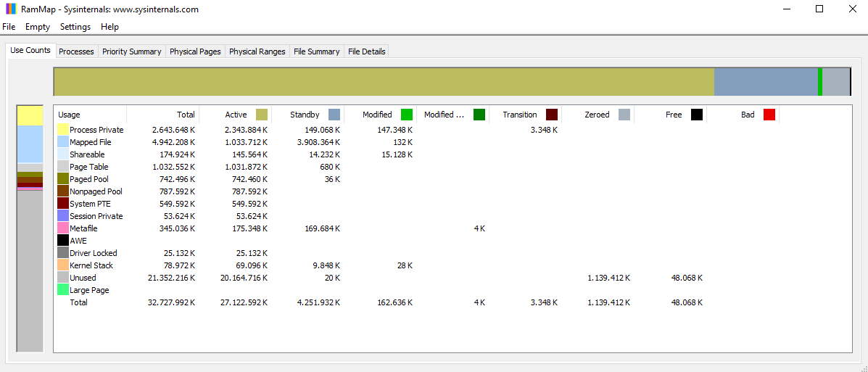
Task: Switch to the Priority Summary tab
Action: pos(132,51)
